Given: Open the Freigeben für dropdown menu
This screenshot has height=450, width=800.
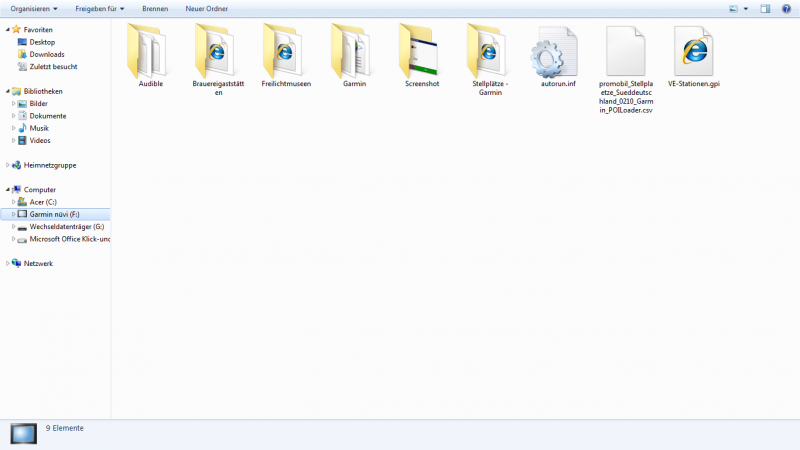Looking at the screenshot, I should 99,8.
